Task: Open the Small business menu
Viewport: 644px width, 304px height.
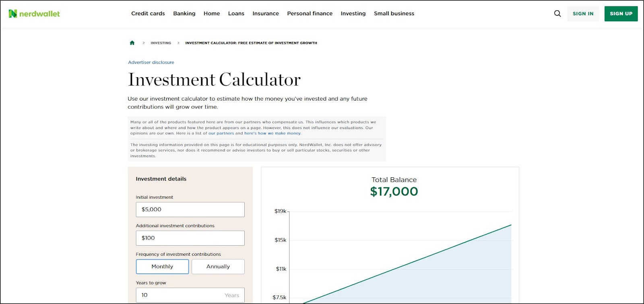Action: (394, 14)
